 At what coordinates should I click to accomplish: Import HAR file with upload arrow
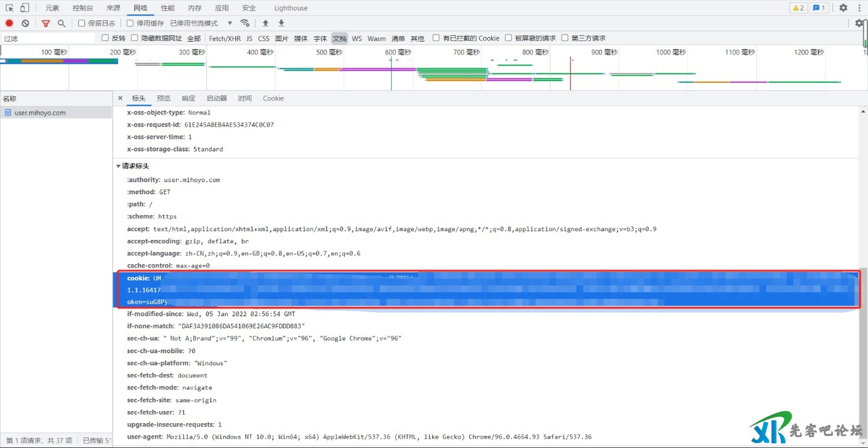(x=266, y=23)
